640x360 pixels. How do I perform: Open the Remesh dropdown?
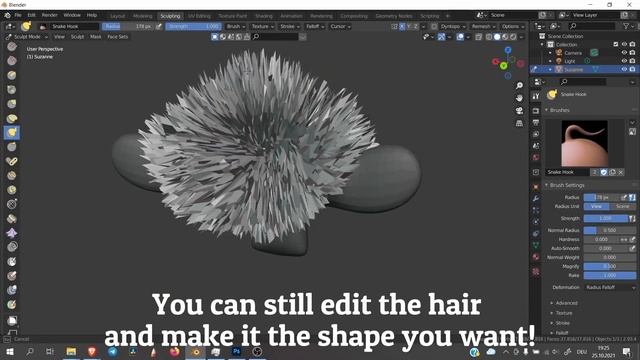483,27
